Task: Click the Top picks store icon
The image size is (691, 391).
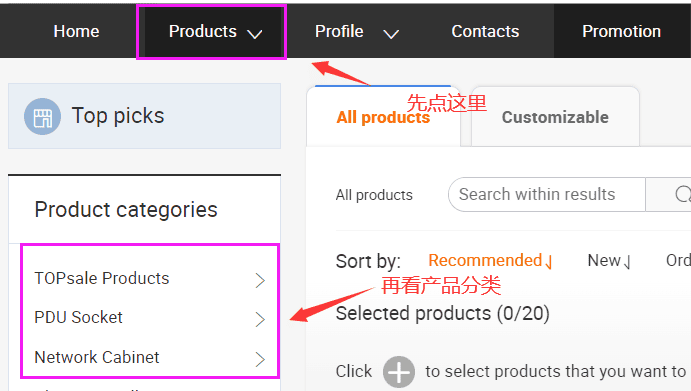Action: click(x=42, y=116)
